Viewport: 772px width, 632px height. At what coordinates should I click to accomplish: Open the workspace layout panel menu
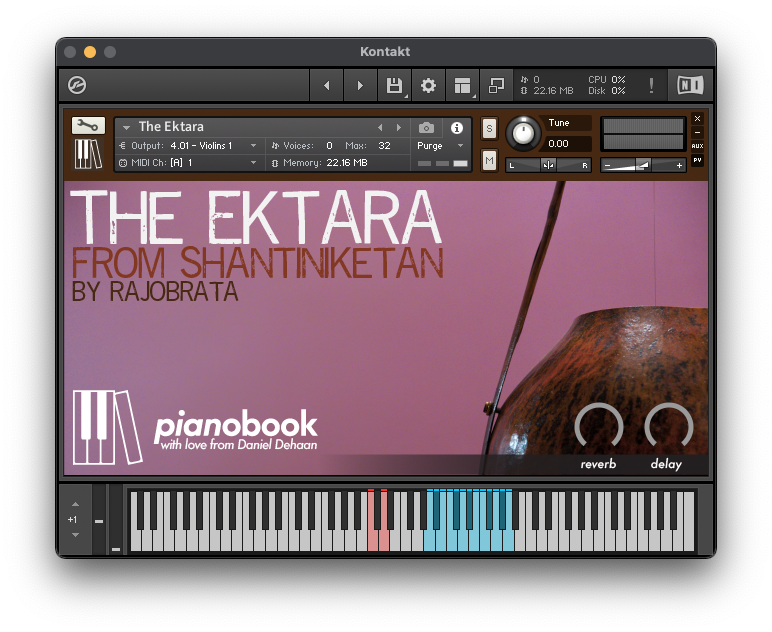(462, 86)
